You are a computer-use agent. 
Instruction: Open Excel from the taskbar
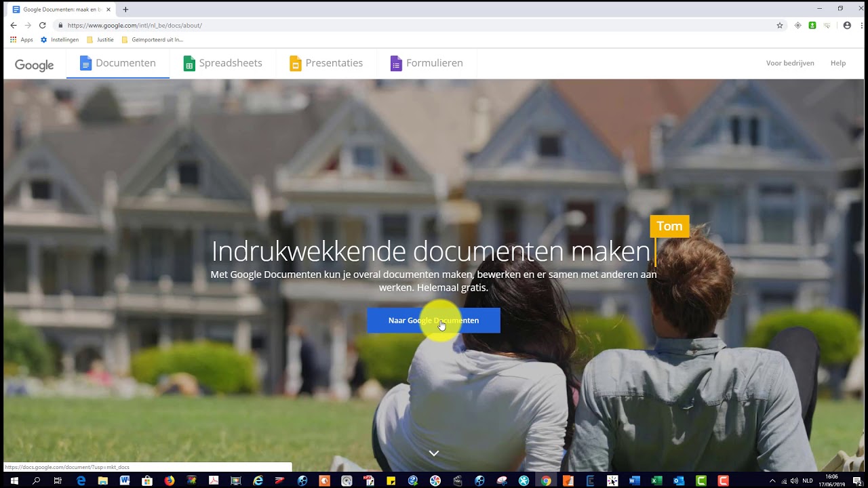click(656, 481)
